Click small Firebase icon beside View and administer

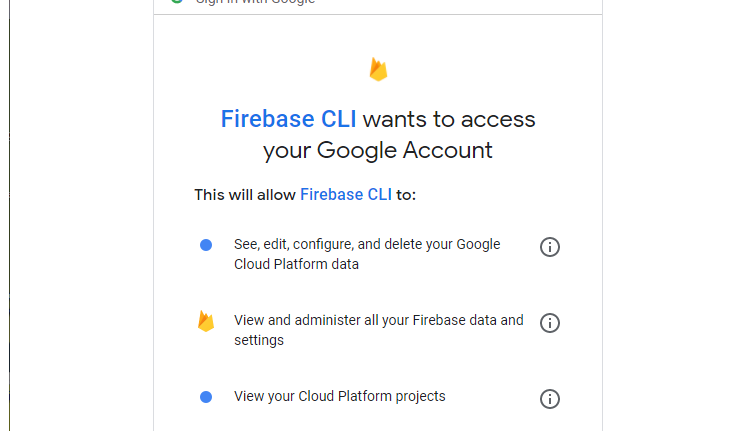[x=206, y=322]
